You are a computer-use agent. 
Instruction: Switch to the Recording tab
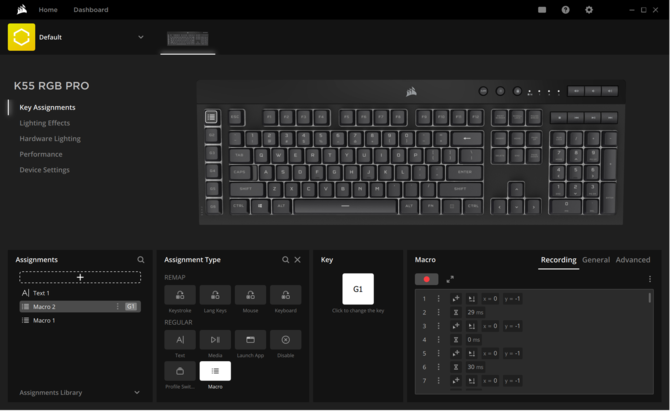(x=558, y=260)
